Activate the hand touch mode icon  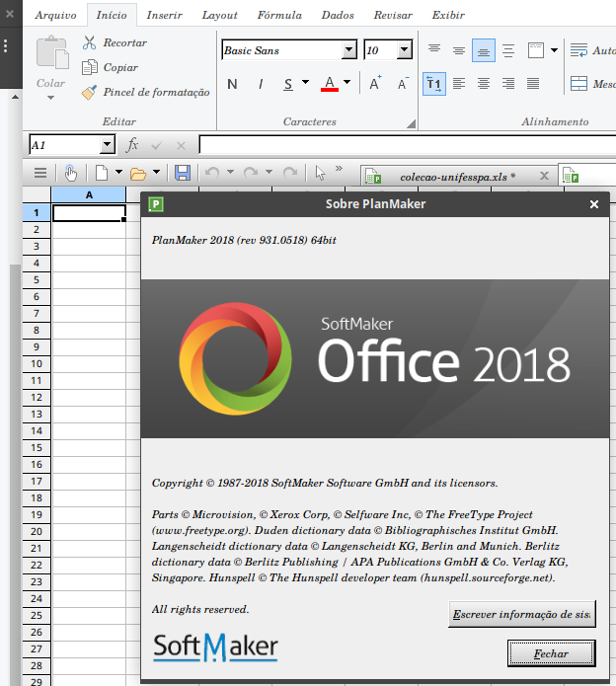pos(71,173)
